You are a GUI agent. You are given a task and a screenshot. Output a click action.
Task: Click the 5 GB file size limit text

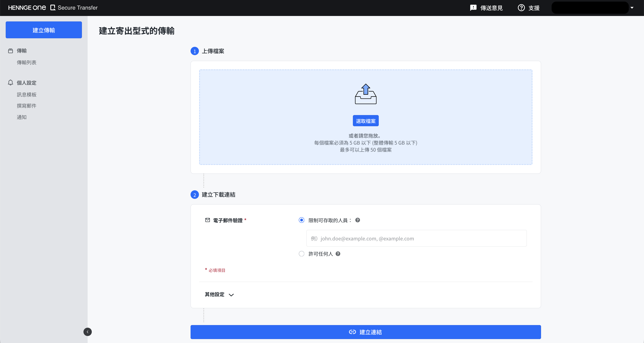(x=366, y=143)
